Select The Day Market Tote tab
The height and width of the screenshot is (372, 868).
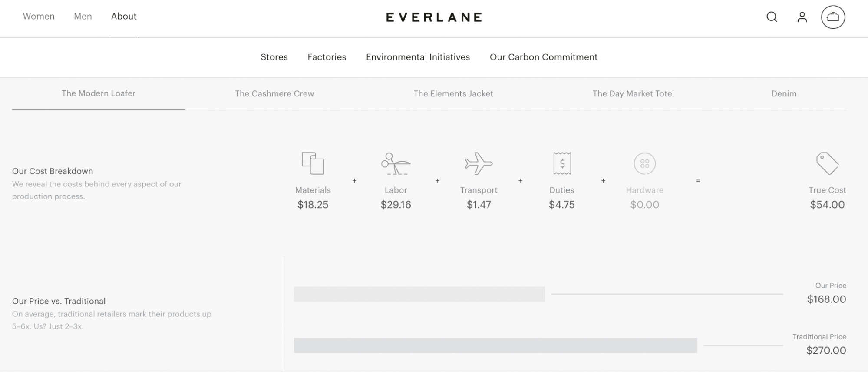(x=632, y=93)
